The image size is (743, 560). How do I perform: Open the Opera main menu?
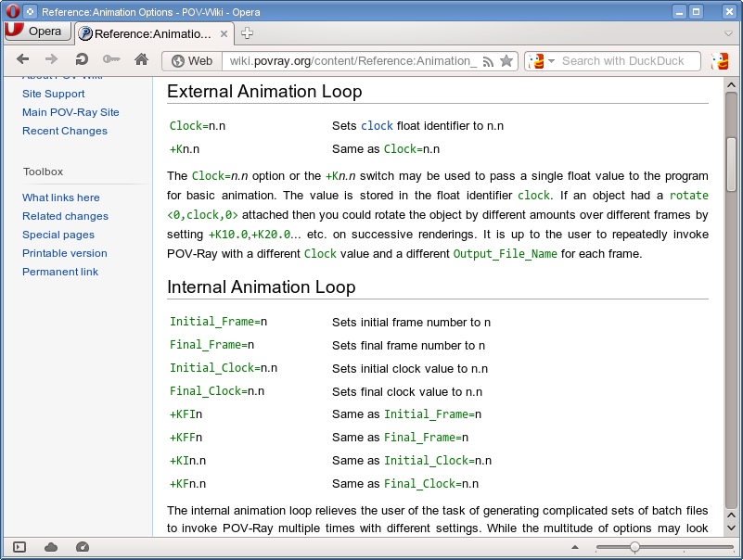(x=35, y=32)
